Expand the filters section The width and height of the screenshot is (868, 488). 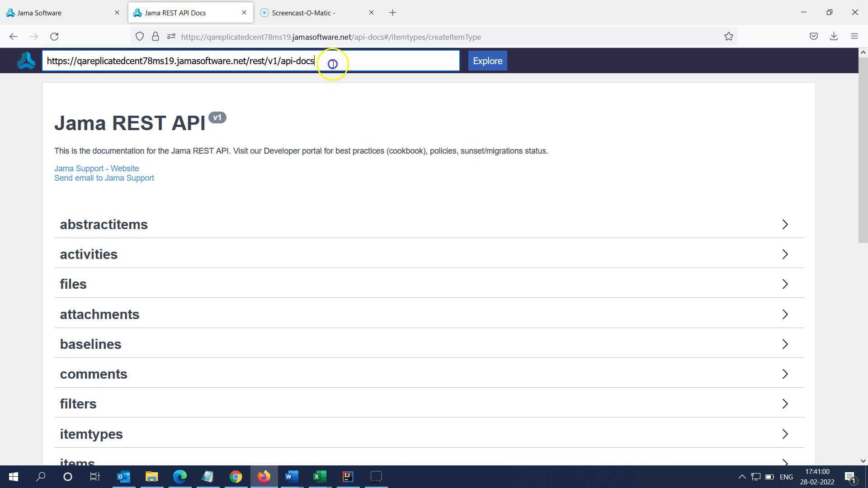pos(429,404)
